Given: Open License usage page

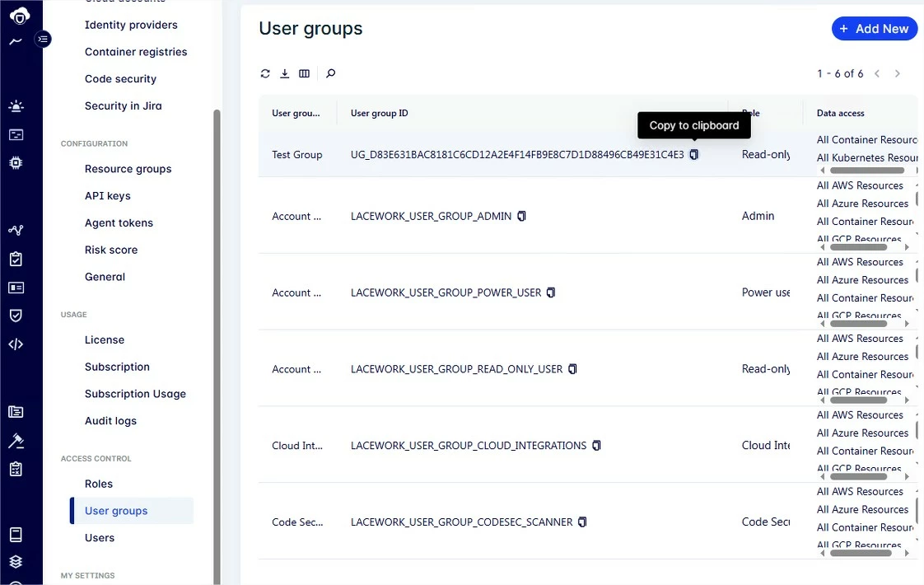Looking at the screenshot, I should point(105,339).
